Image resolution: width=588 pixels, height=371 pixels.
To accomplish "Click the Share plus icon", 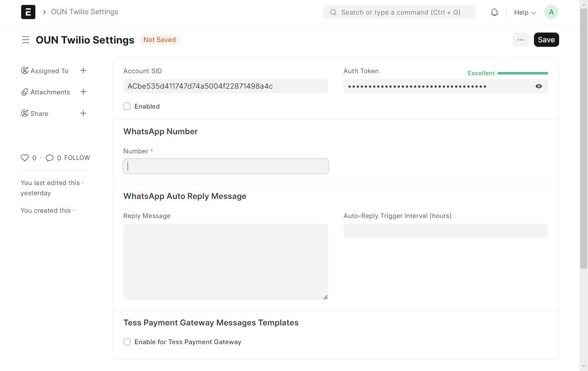I will pyautogui.click(x=83, y=113).
